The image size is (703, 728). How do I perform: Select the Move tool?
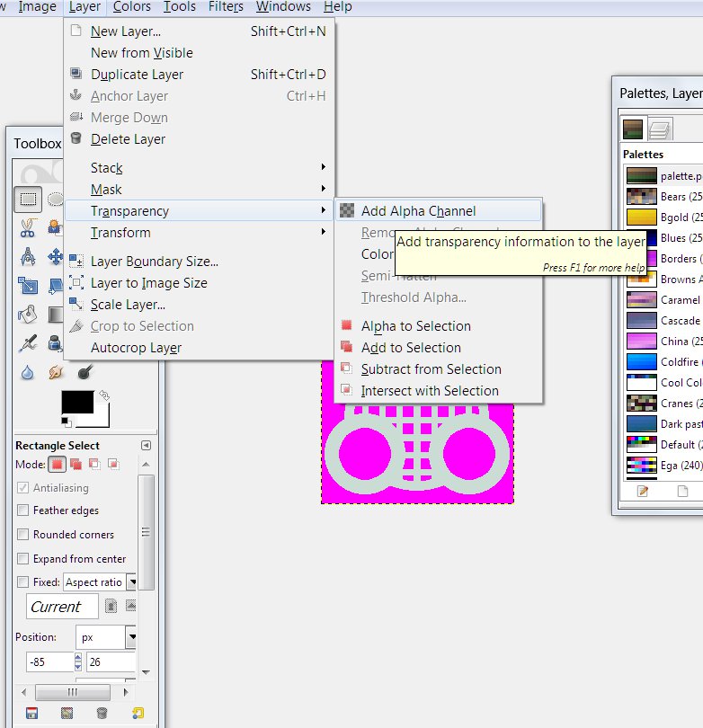(x=56, y=258)
